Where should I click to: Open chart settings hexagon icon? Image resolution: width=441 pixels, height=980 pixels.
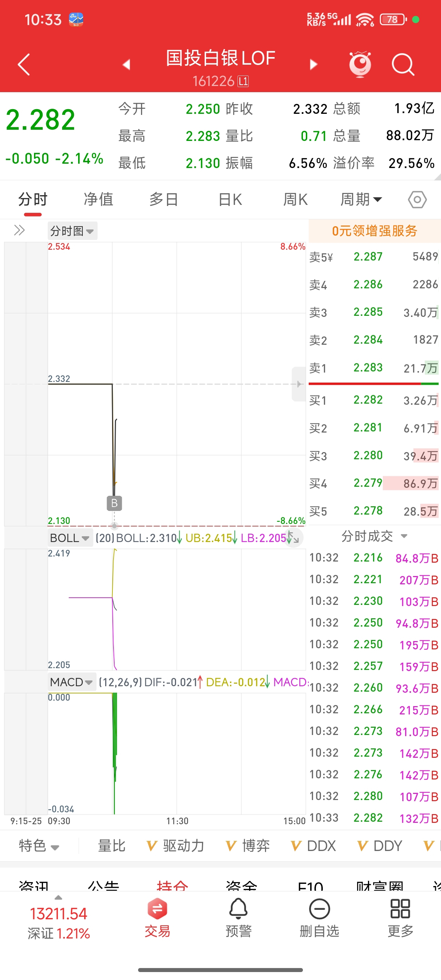click(x=417, y=199)
